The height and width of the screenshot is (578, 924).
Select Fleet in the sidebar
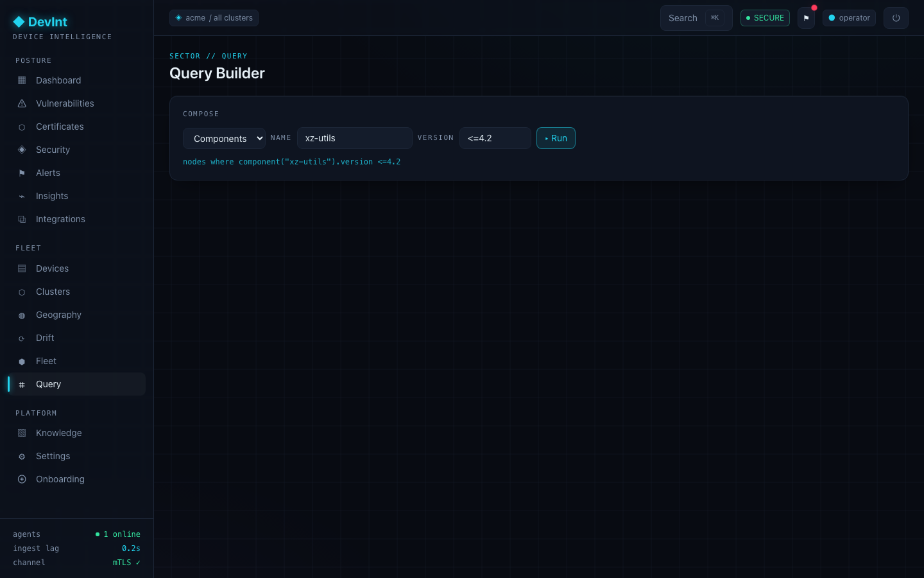point(76,361)
